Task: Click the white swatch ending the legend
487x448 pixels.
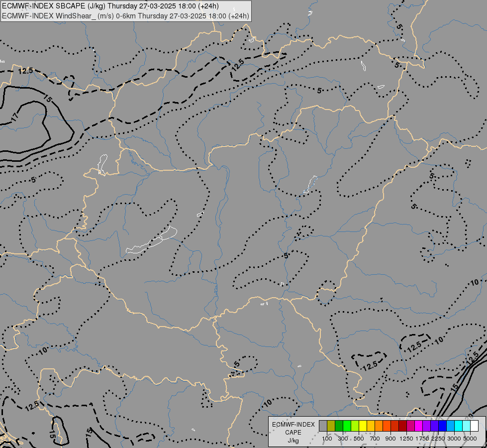Action: pyautogui.click(x=474, y=426)
